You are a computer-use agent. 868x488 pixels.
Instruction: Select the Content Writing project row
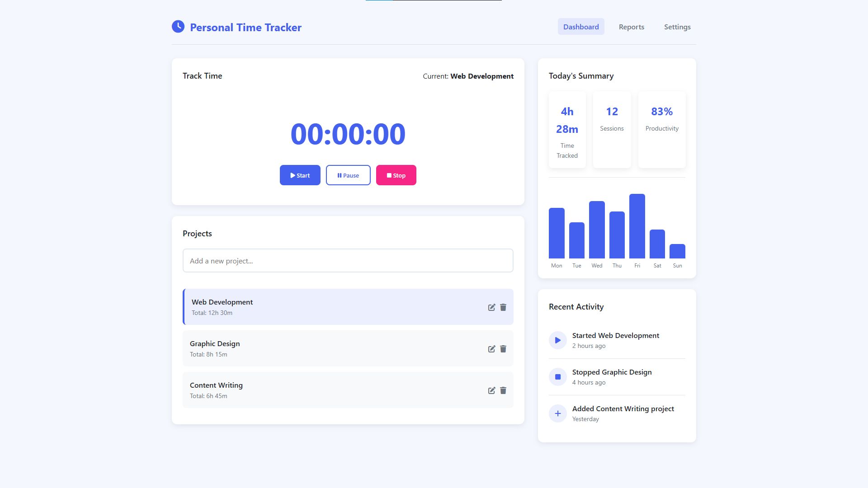pyautogui.click(x=348, y=390)
